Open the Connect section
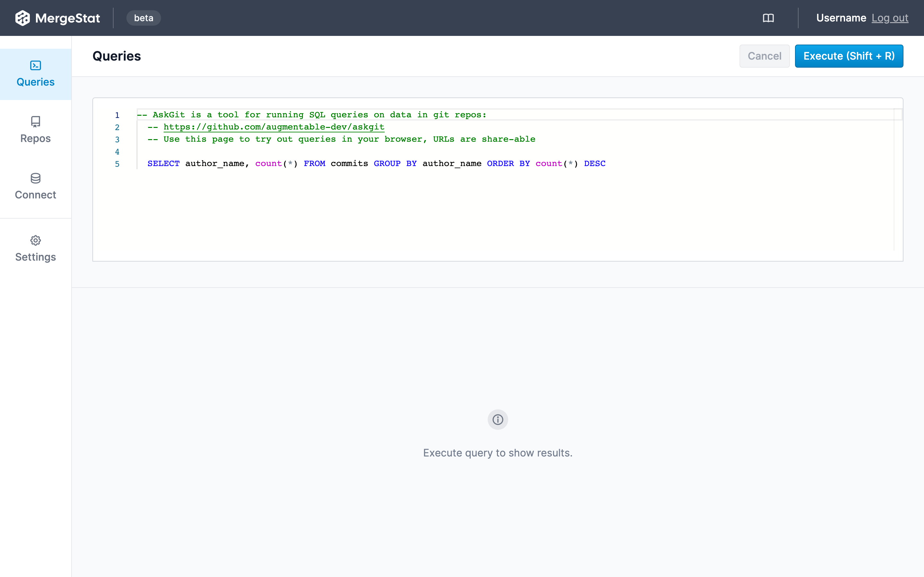 [x=36, y=195]
